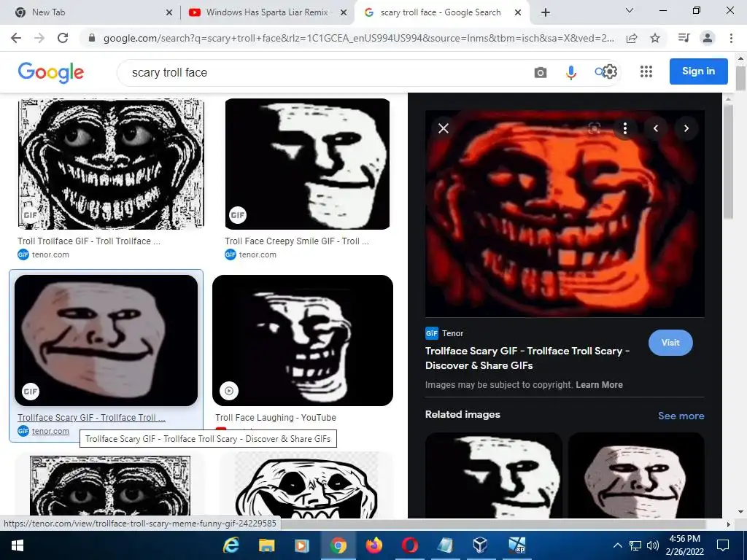Open Firefox from the taskbar
The image size is (747, 560).
[x=374, y=545]
